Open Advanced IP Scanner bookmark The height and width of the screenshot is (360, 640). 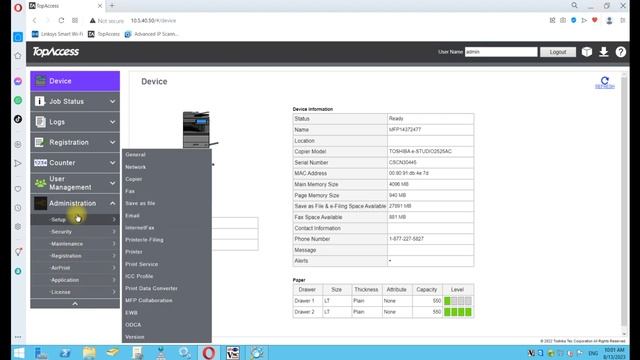tap(152, 34)
